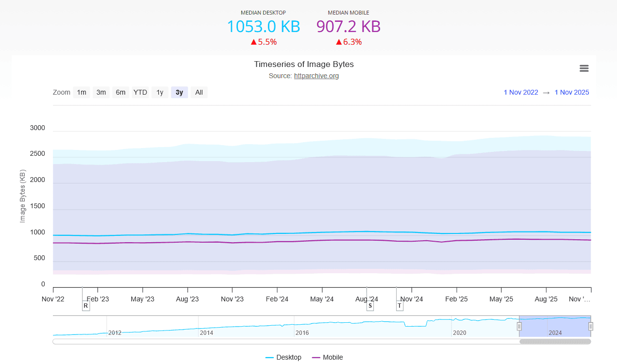Viewport: 617px width, 364px height.
Task: Open the chart export hamburger menu
Action: coord(584,68)
